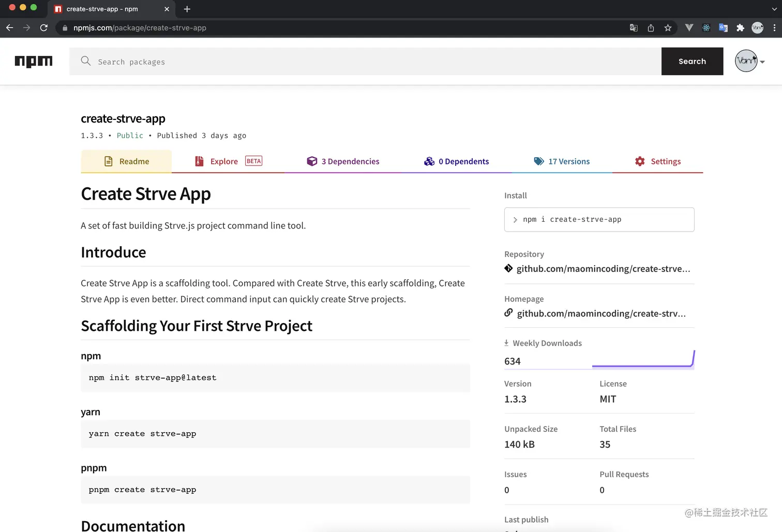The image size is (782, 532).
Task: Switch to the Readme tab
Action: [x=126, y=161]
